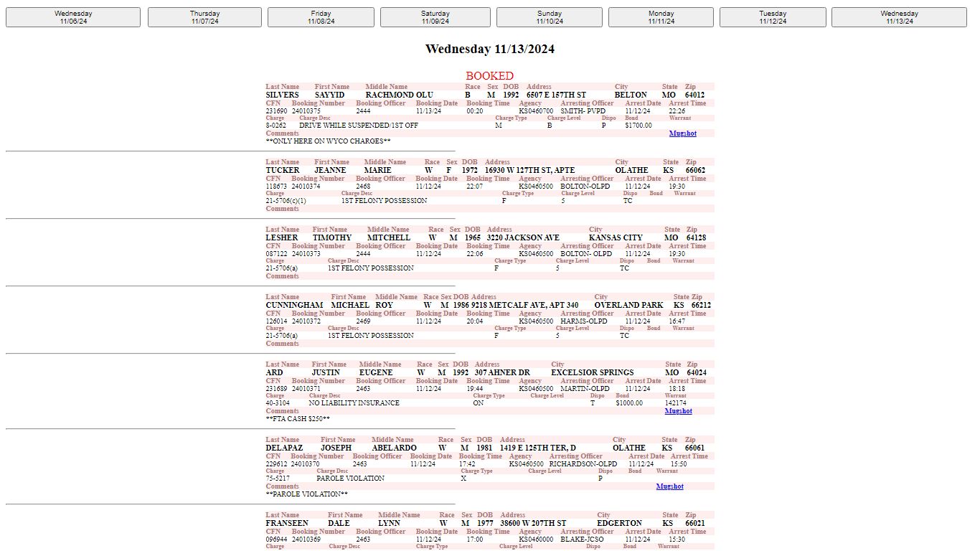Viewport: 980px width, 551px height.
Task: Click charge NO LIABILITY INSURANCE
Action: pos(354,403)
